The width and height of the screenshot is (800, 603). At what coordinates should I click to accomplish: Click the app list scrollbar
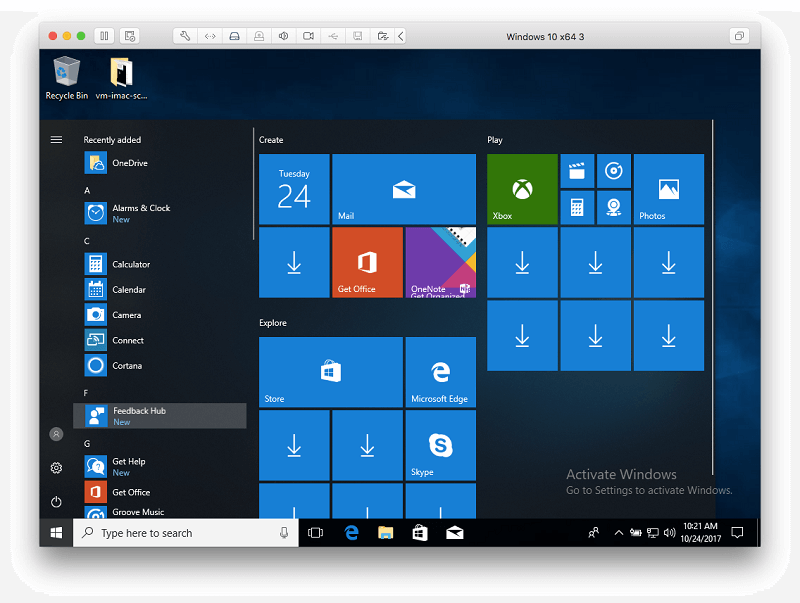point(253,184)
